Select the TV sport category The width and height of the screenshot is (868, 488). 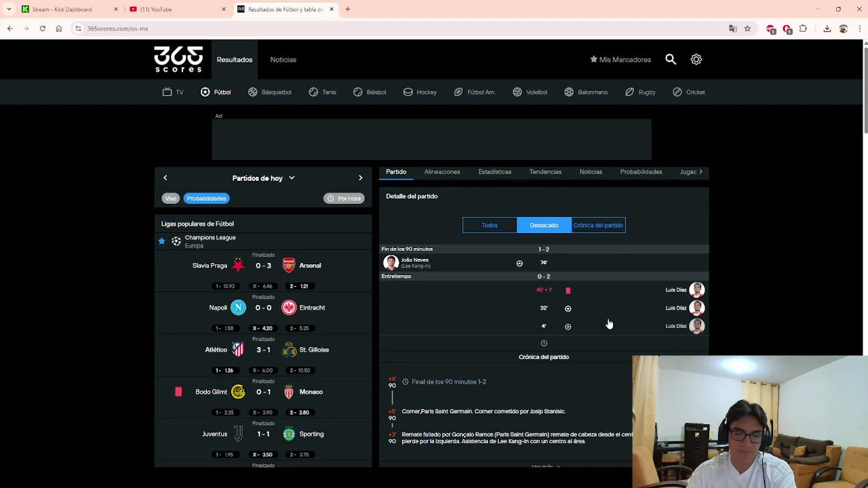(x=173, y=92)
